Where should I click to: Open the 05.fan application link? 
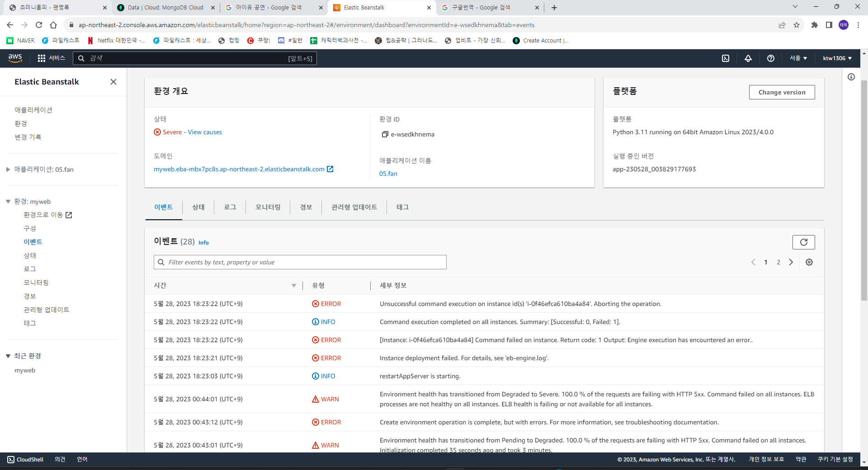point(388,174)
